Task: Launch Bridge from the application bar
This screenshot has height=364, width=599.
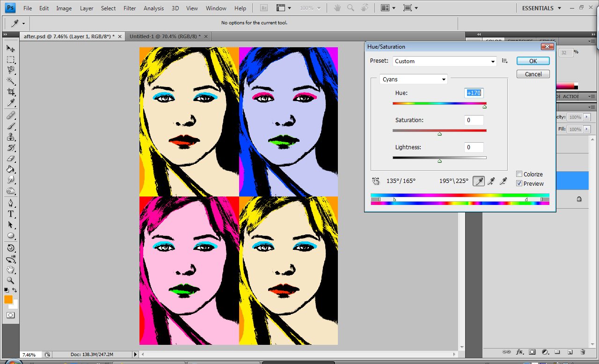Action: click(264, 8)
